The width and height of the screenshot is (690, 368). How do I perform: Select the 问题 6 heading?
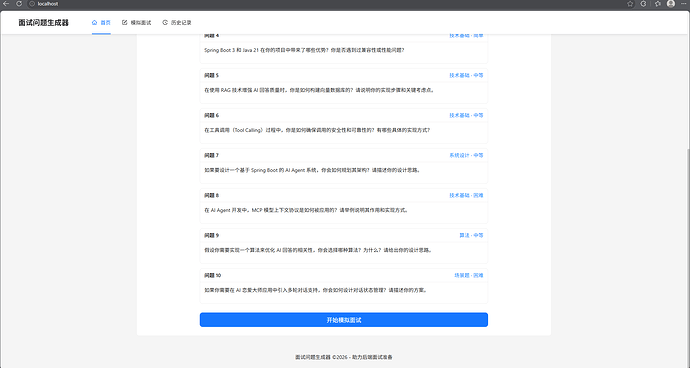coord(211,115)
